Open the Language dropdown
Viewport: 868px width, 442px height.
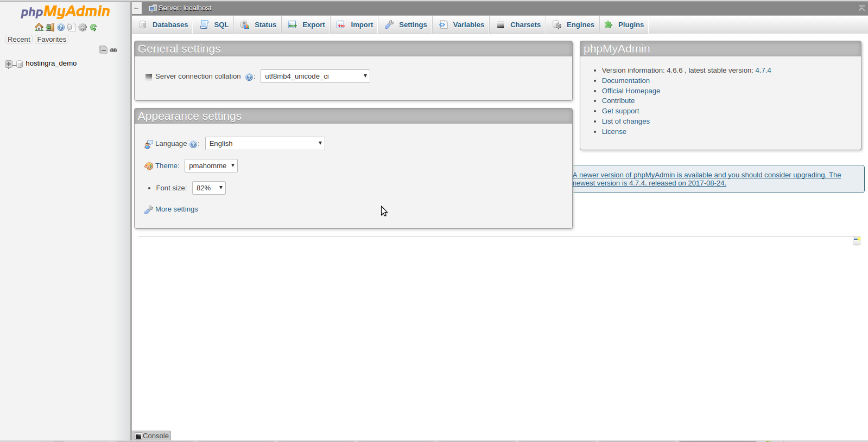click(x=265, y=144)
